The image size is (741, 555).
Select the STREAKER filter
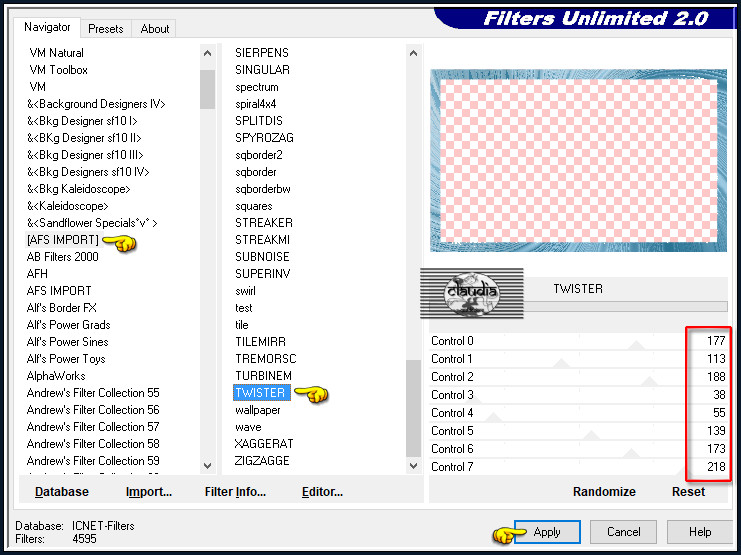coord(264,223)
